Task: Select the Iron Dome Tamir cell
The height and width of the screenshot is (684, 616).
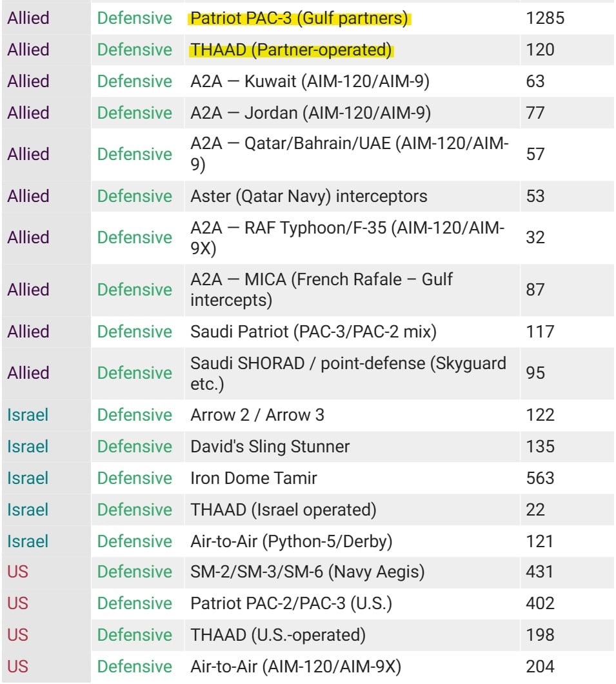Action: [x=253, y=478]
